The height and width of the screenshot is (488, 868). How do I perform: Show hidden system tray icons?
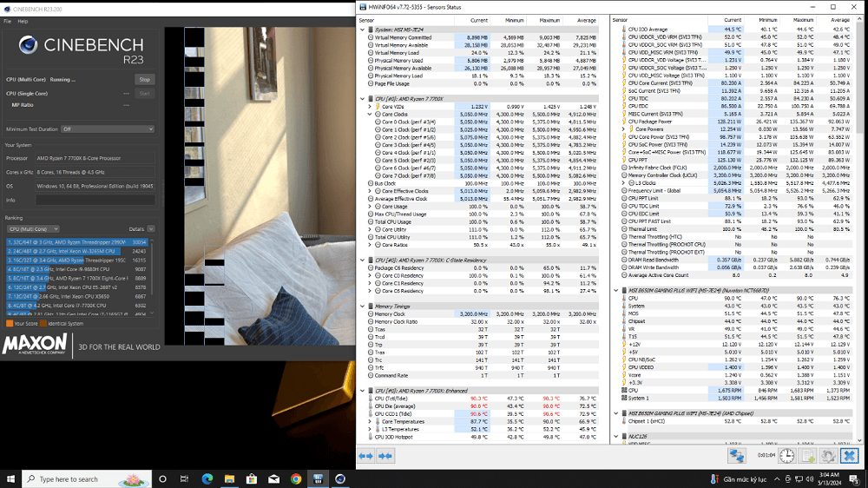coord(777,479)
